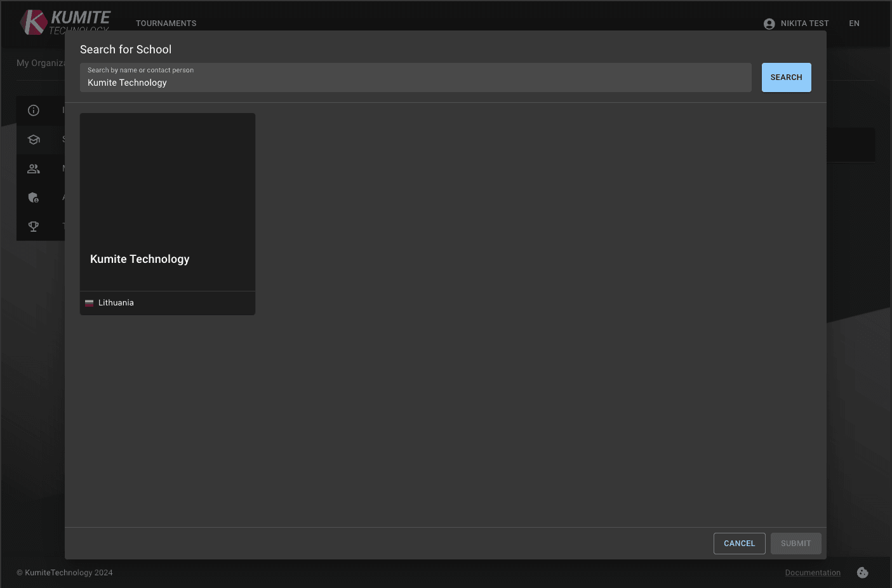Expand the EN language selector

click(854, 23)
